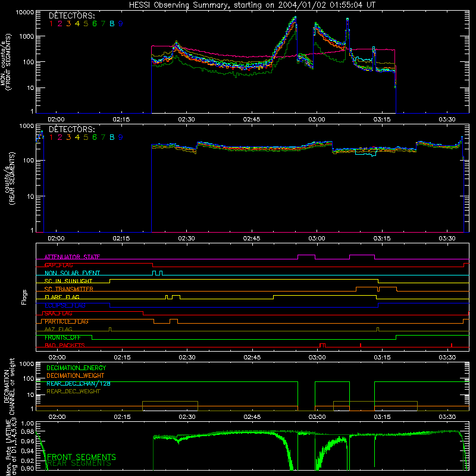The width and height of the screenshot is (476, 476).
Task: Click the cyan NON_SOLAR_EVENT double pulse
Action: pyautogui.click(x=157, y=273)
